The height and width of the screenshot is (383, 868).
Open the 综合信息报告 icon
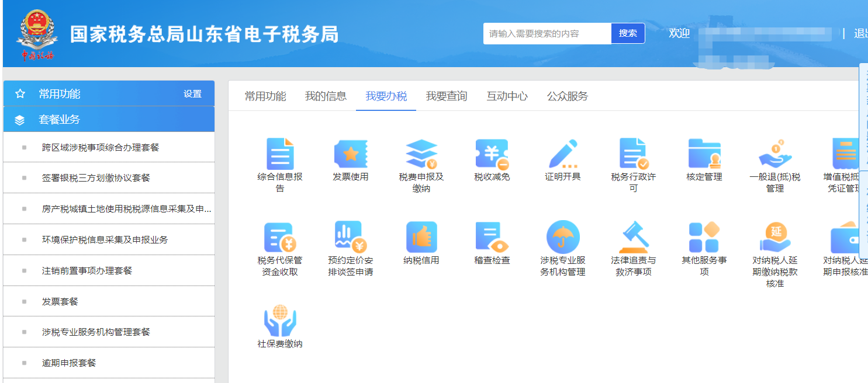279,155
